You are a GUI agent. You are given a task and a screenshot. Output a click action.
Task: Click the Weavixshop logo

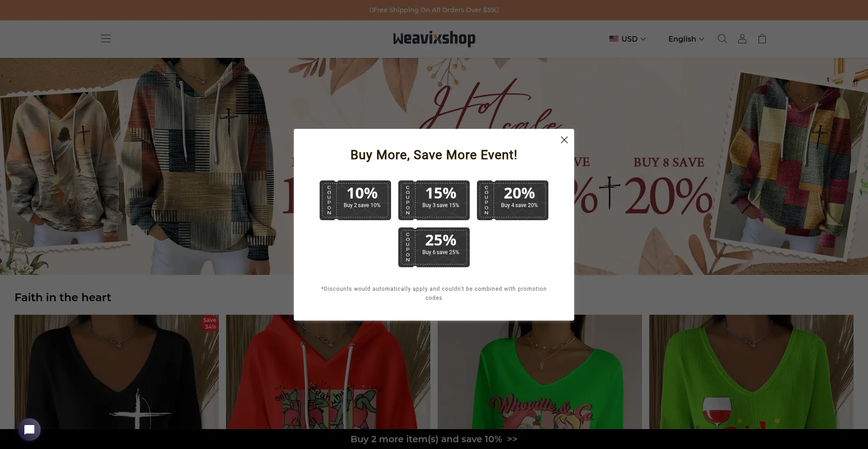434,39
